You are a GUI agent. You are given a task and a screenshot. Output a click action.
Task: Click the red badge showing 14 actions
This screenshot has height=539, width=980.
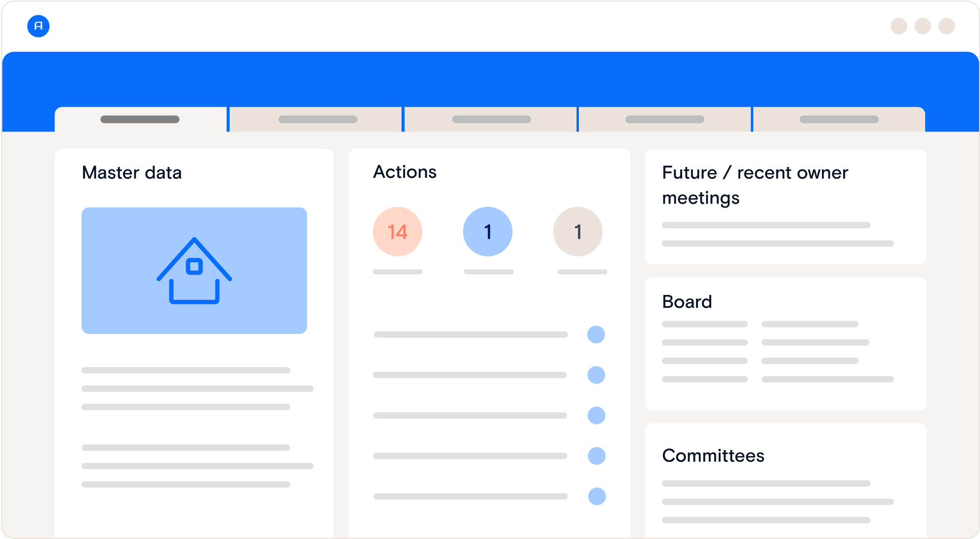[x=398, y=232]
